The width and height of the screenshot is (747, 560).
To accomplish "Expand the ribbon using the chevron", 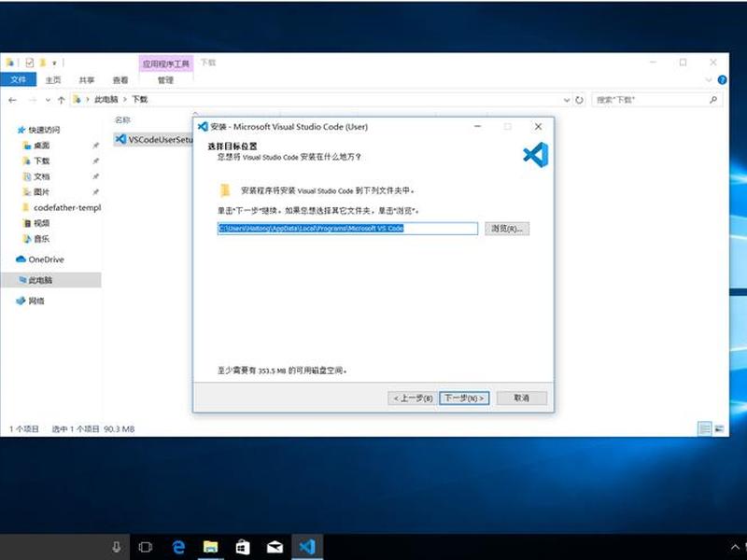I will pyautogui.click(x=709, y=80).
